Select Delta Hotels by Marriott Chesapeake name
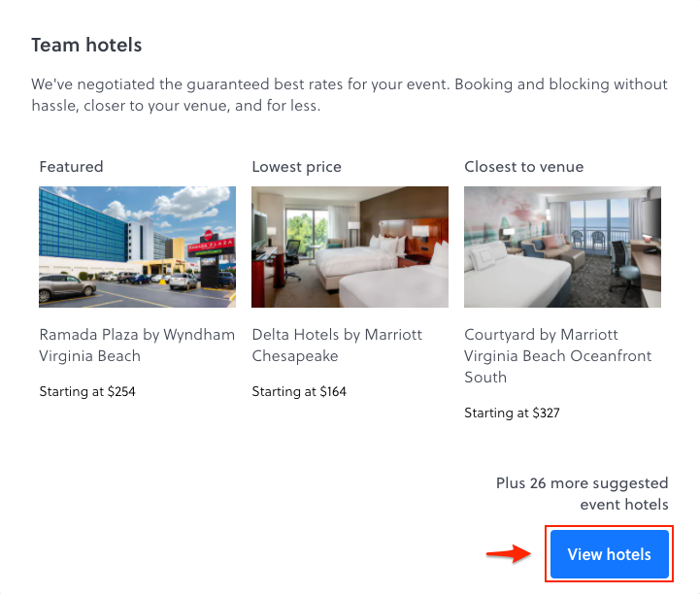This screenshot has height=594, width=700. coord(337,345)
